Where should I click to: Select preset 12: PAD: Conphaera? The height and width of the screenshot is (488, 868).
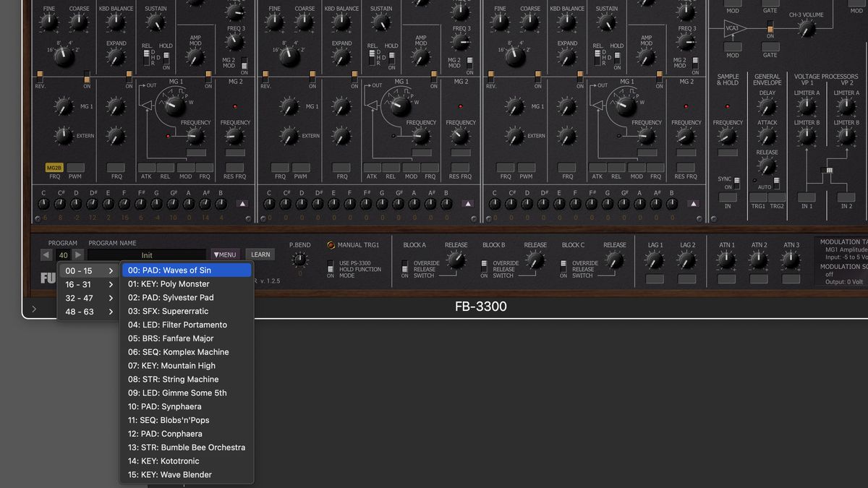tap(187, 434)
